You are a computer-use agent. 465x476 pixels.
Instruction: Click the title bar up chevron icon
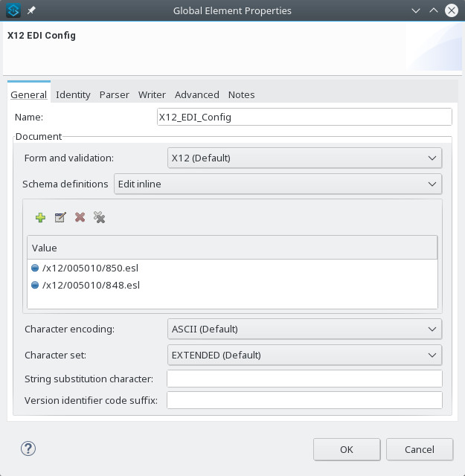tap(434, 10)
